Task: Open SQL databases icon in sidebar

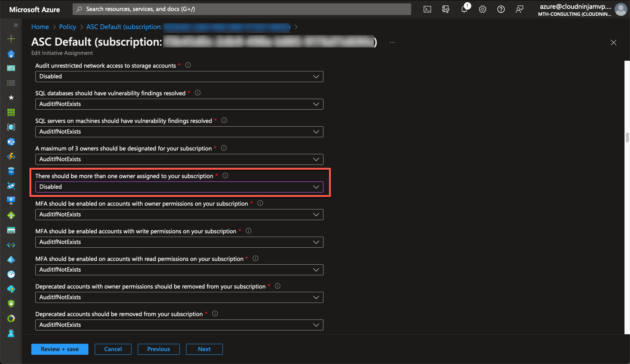Action: pyautogui.click(x=11, y=171)
